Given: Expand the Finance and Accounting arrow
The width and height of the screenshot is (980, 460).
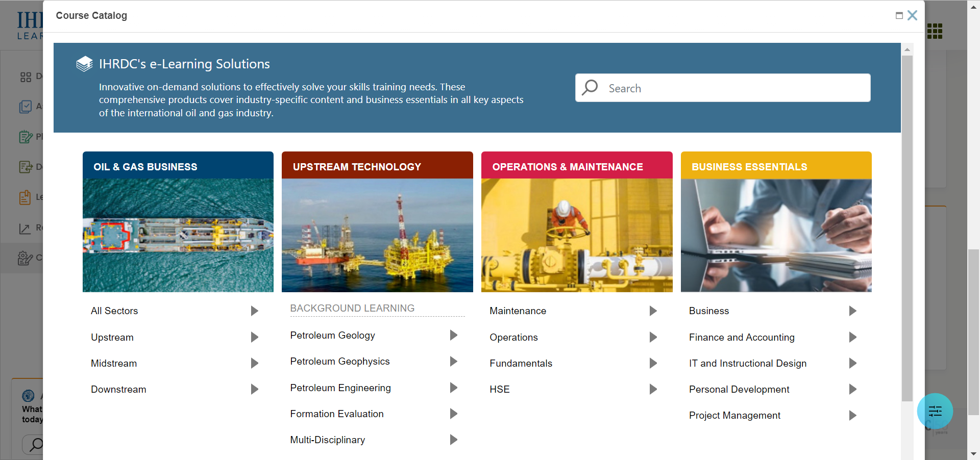Looking at the screenshot, I should (852, 337).
